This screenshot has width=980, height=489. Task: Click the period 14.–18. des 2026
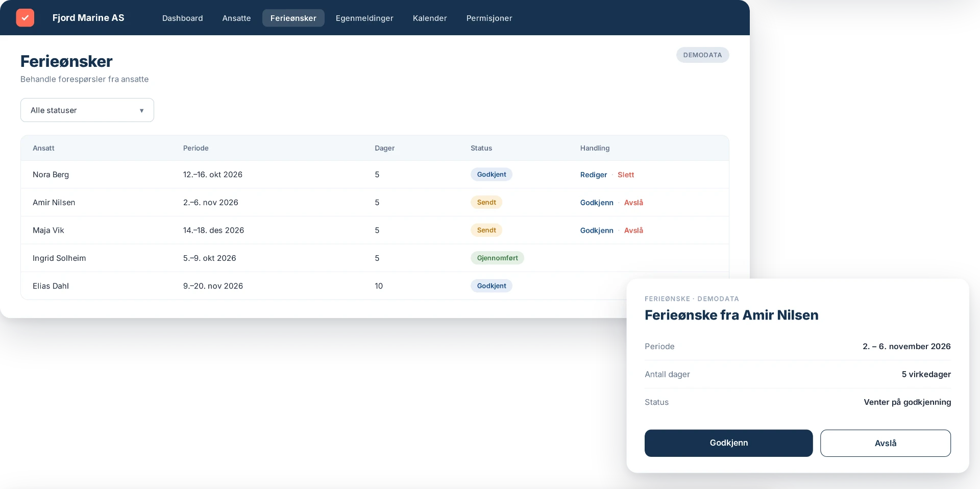click(213, 230)
